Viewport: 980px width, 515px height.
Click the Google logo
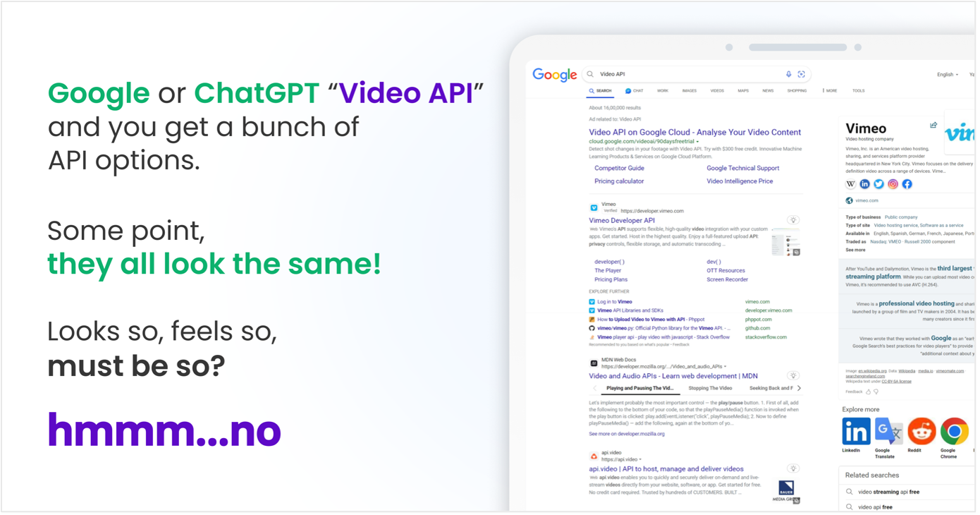[x=554, y=75]
